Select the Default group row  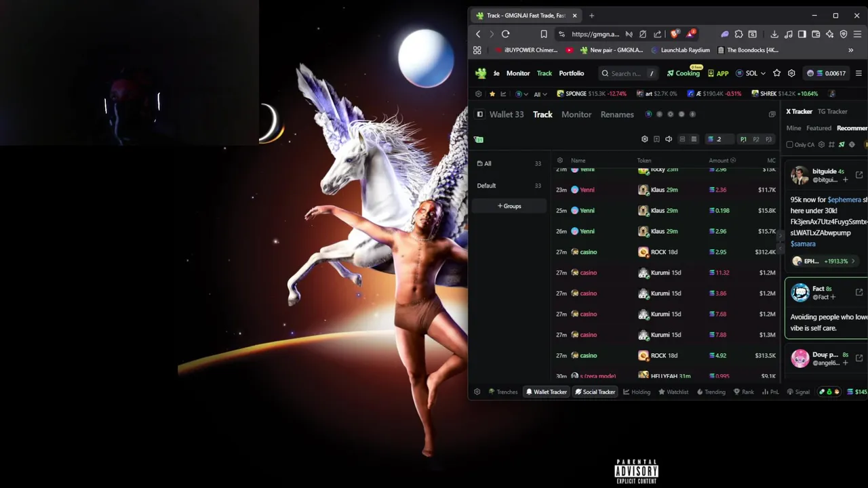[509, 186]
